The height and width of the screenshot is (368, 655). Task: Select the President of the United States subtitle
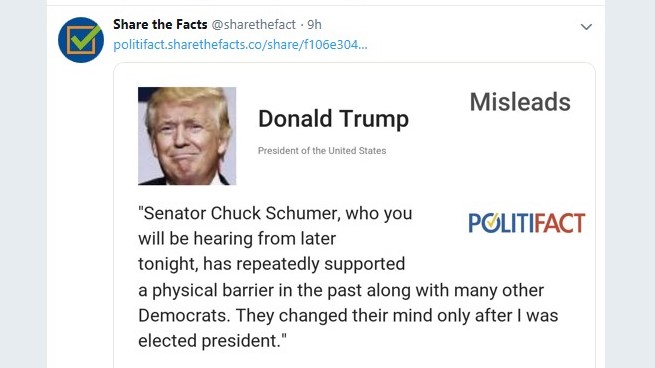point(322,151)
